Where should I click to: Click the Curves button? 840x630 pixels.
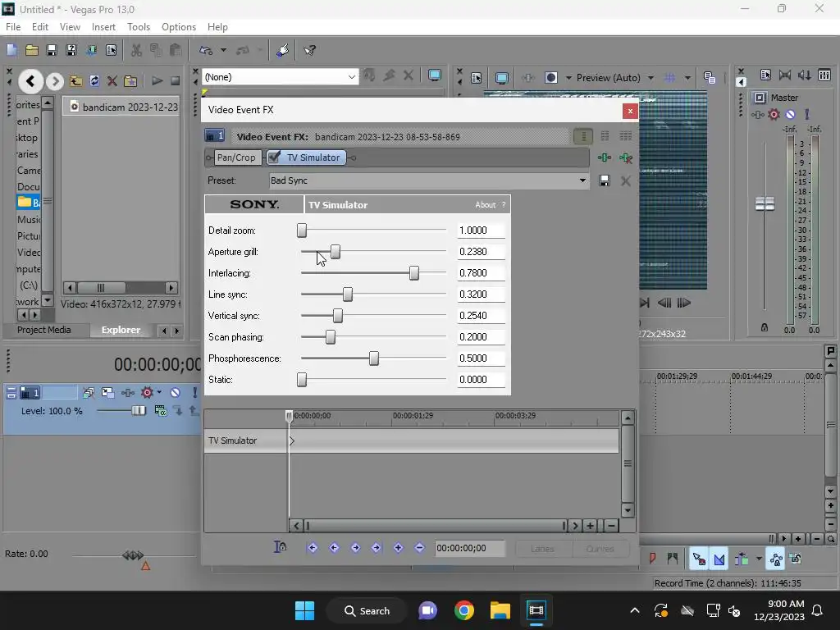(x=600, y=549)
